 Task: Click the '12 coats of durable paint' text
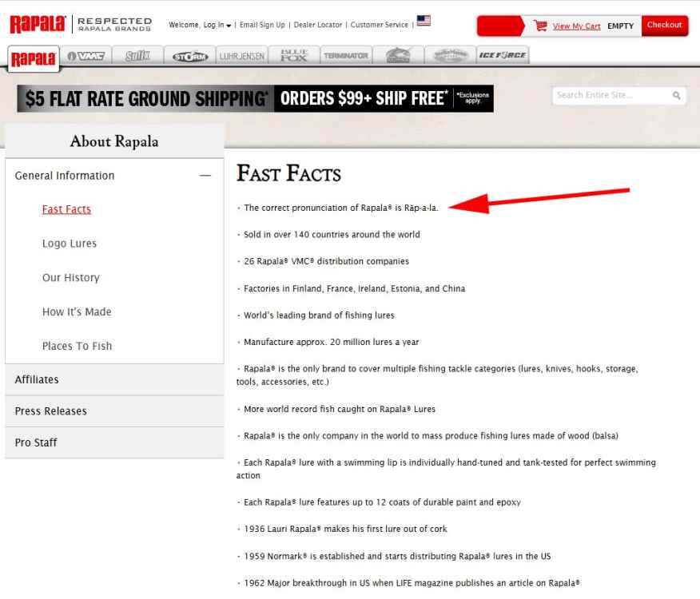pyautogui.click(x=382, y=502)
